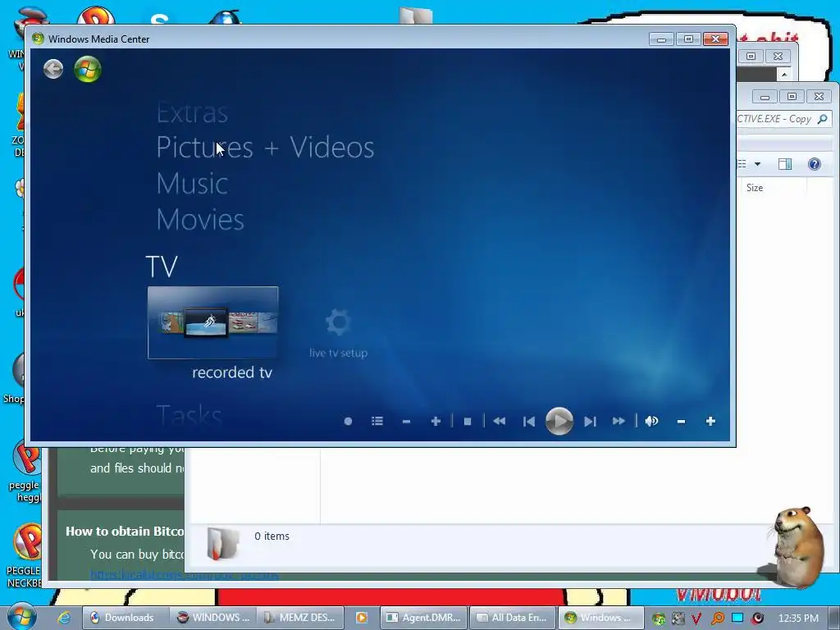Viewport: 840px width, 630px height.
Task: Click the How to obtain Bitcoin heading
Action: pos(125,532)
